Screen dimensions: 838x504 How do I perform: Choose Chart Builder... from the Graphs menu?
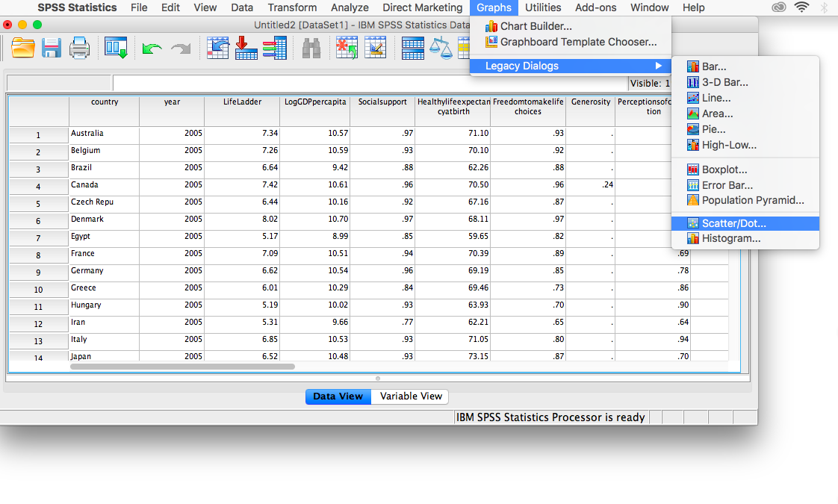[x=571, y=26]
